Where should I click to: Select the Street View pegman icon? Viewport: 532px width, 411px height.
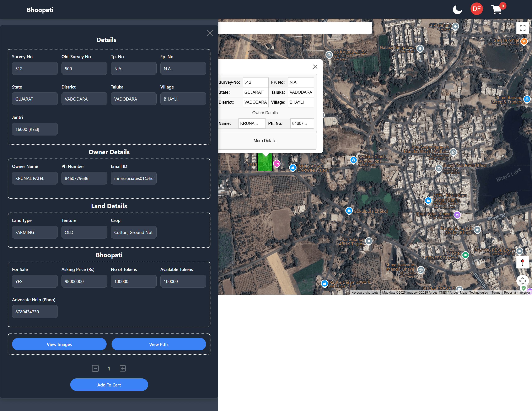[x=523, y=262]
